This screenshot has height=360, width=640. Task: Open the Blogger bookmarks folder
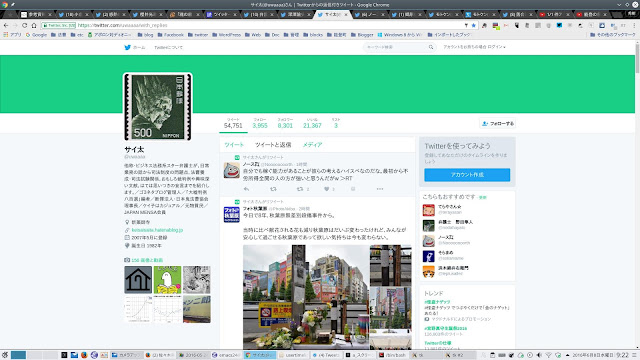click(362, 35)
